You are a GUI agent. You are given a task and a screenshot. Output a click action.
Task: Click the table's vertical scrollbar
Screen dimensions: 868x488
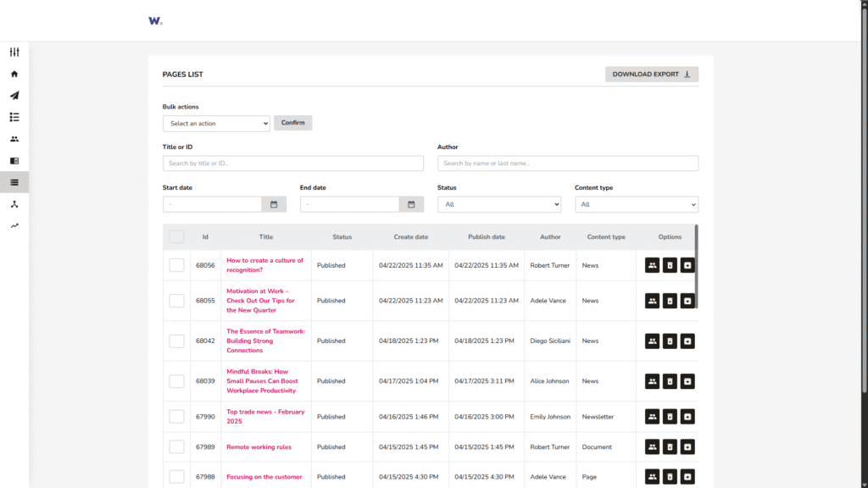pyautogui.click(x=697, y=267)
